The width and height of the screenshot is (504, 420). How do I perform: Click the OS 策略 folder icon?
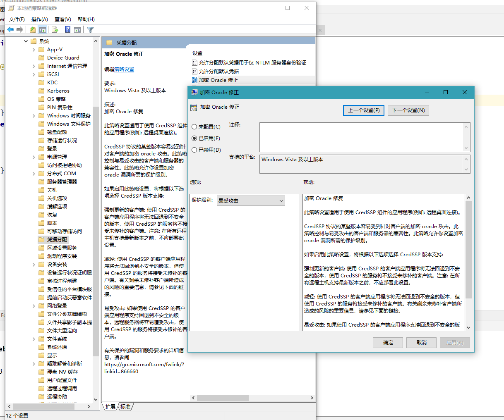coord(41,99)
